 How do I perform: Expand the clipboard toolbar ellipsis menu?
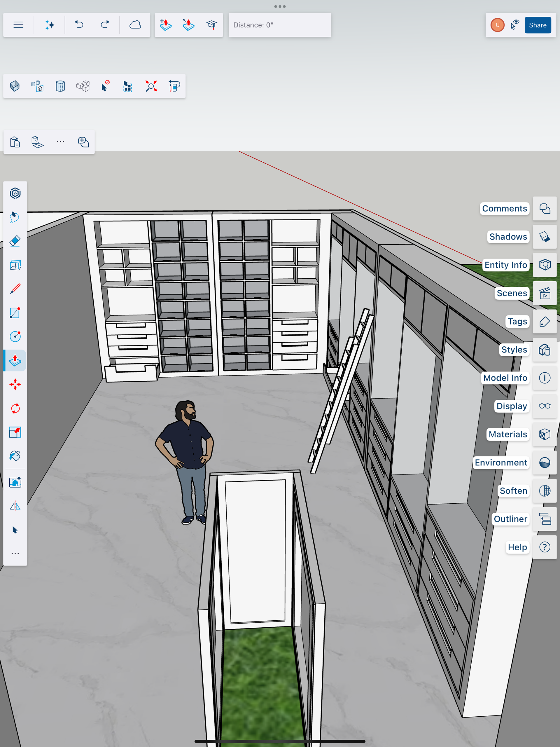(x=60, y=142)
